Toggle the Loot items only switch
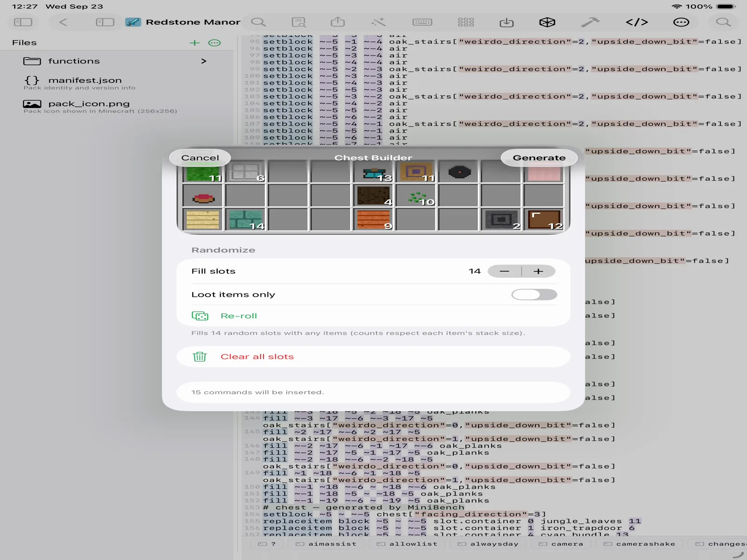Viewport: 747px width, 560px height. (534, 294)
